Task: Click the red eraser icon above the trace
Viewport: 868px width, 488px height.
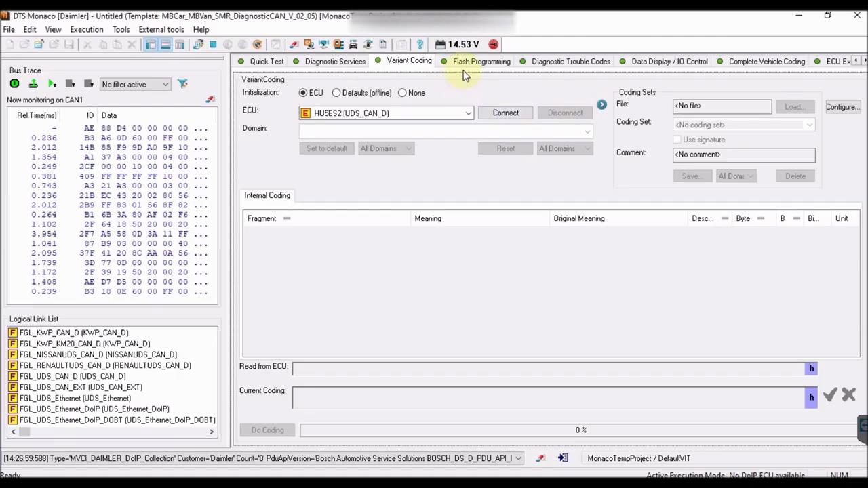Action: point(210,100)
